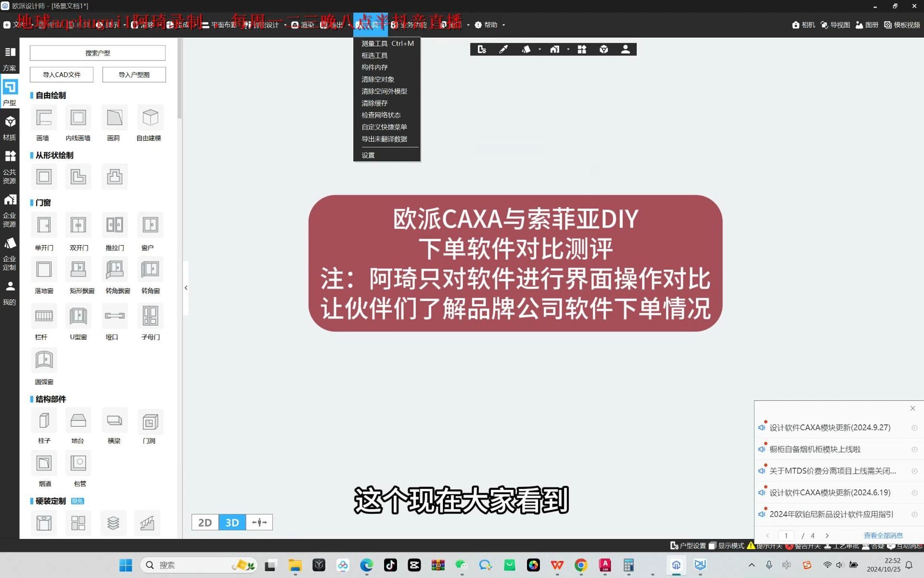Pick the U型窗 icon
Viewport: 924px width, 578px height.
click(78, 316)
